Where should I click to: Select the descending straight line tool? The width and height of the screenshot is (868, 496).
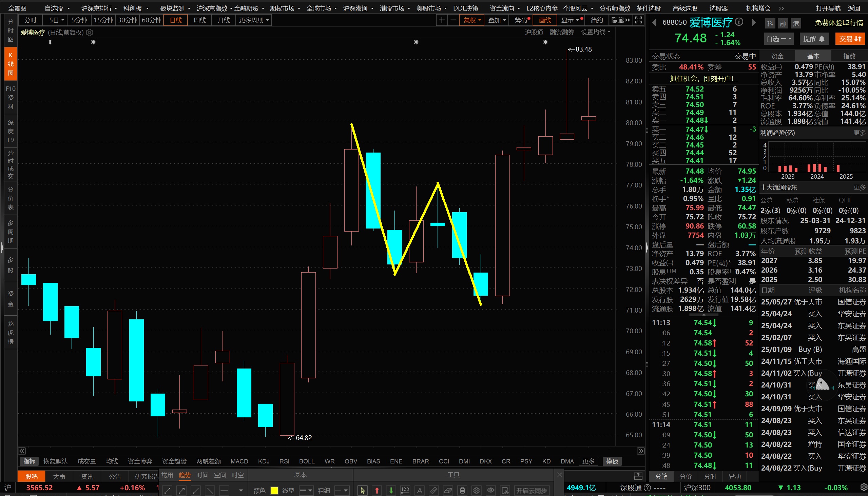210,491
